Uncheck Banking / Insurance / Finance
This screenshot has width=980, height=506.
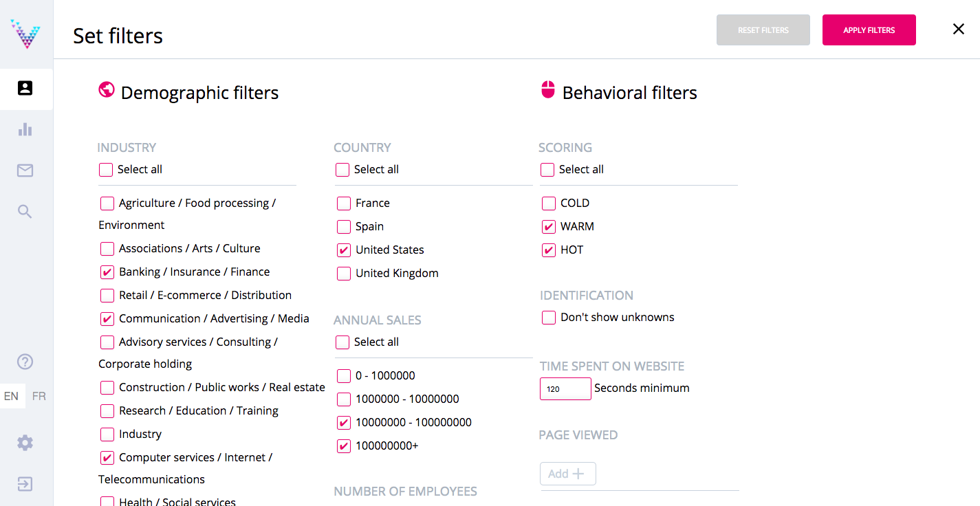pos(107,272)
